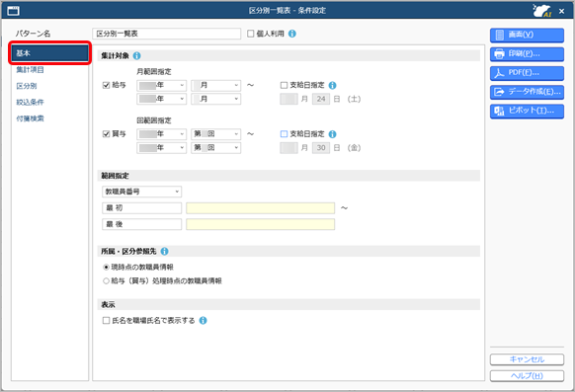The height and width of the screenshot is (392, 575).
Task: Open the 教職員番号 range type dropdown
Action: pos(141,192)
